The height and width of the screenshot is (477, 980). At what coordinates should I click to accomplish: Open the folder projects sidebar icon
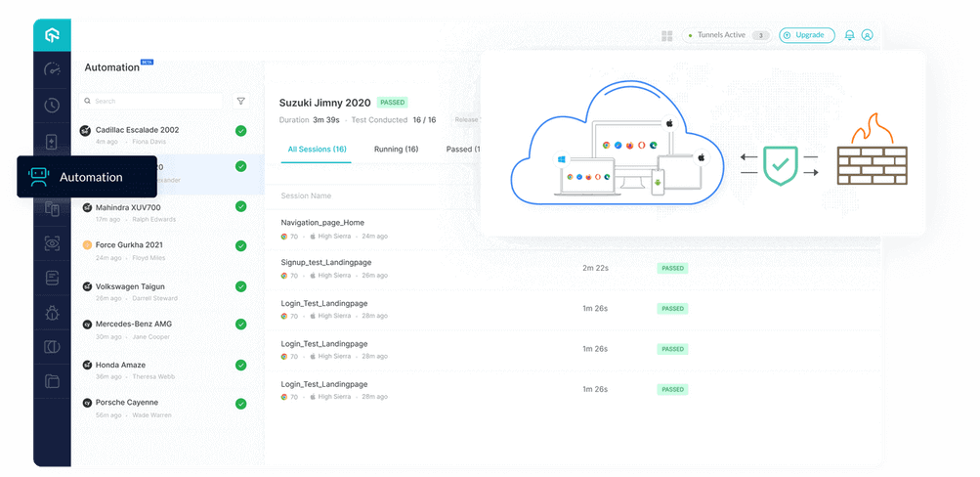(52, 381)
